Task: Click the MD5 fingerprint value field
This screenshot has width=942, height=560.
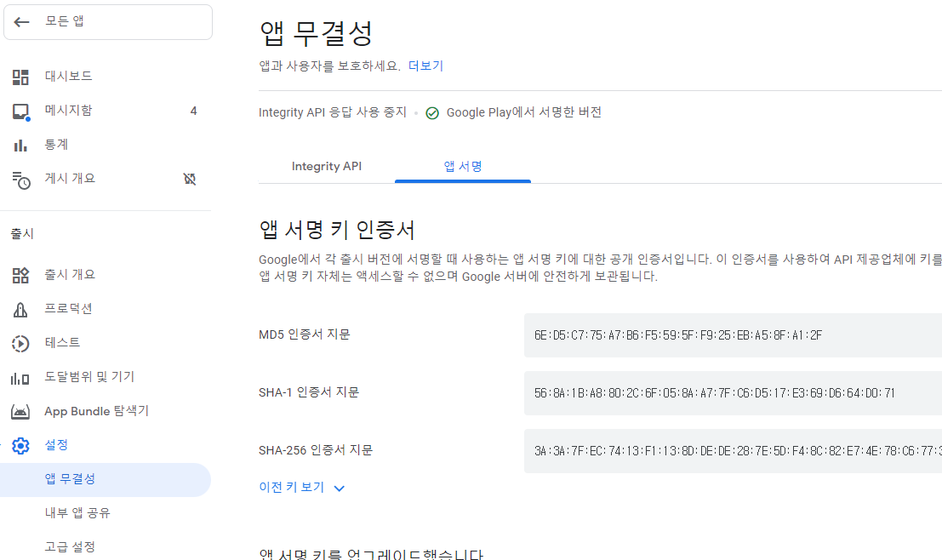Action: pos(733,335)
